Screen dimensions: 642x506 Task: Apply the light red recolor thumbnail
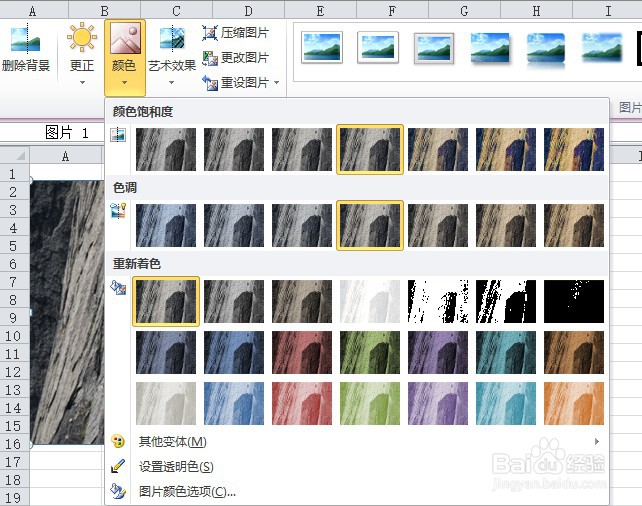[302, 403]
